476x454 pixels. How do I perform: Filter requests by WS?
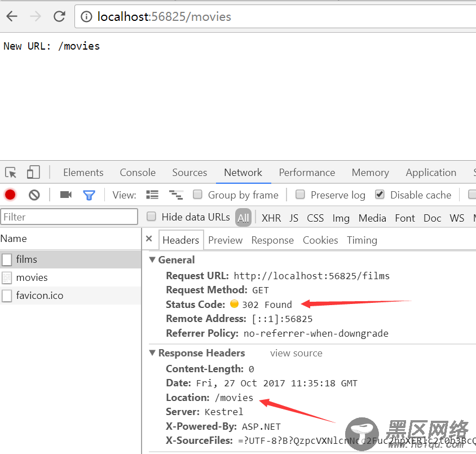coord(457,218)
